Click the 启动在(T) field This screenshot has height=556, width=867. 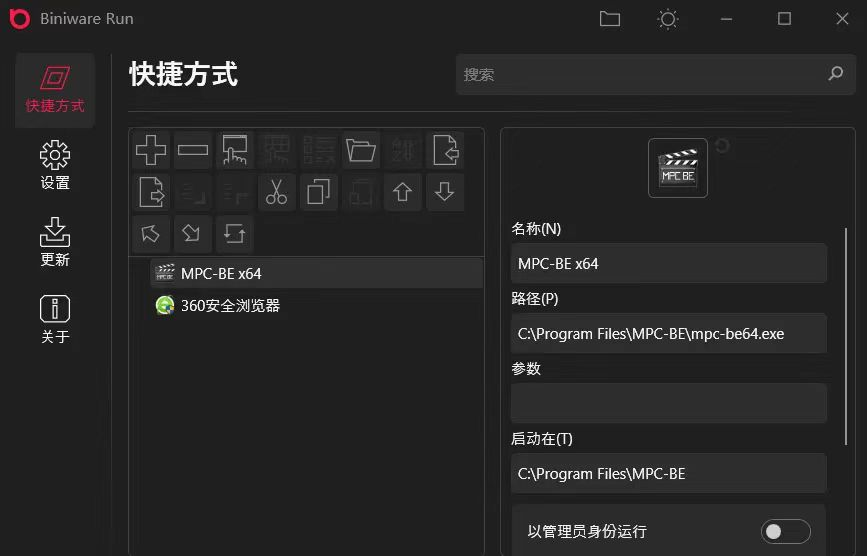669,474
